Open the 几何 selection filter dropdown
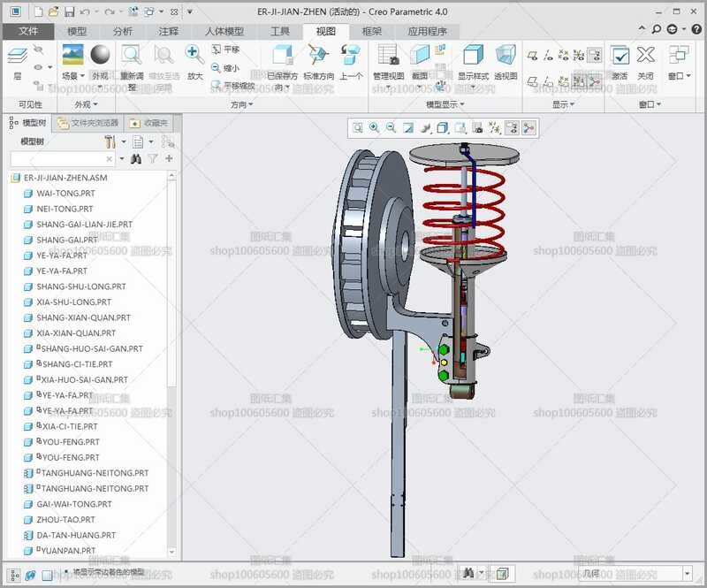The height and width of the screenshot is (588, 707). click(x=687, y=573)
